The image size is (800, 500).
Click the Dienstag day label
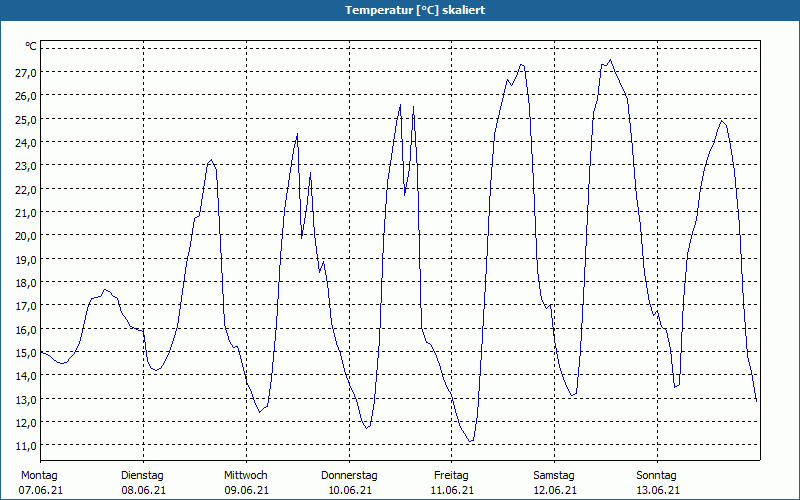(142, 476)
